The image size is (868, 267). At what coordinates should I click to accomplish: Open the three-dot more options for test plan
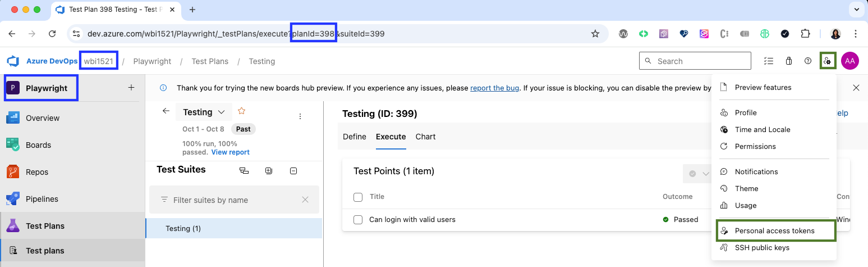tap(300, 116)
